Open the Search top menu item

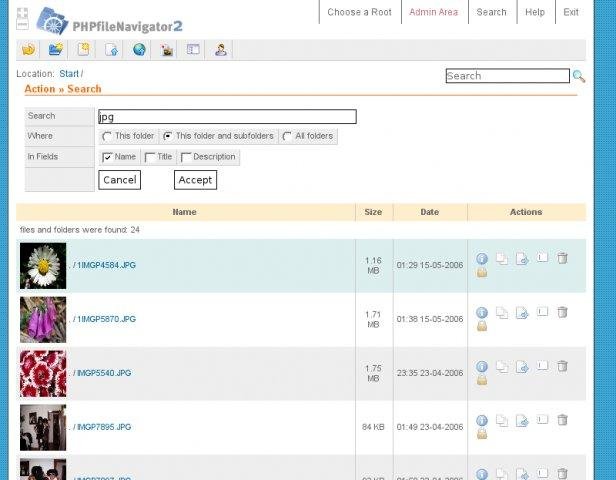click(x=491, y=12)
